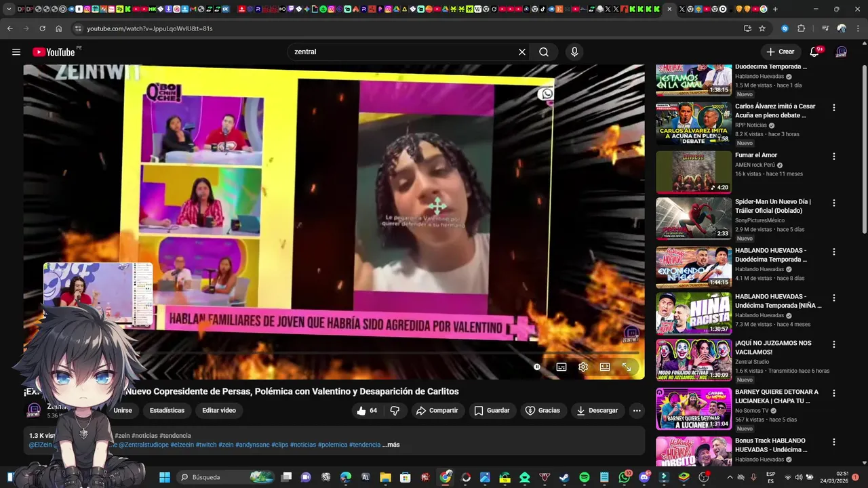Open the YouTube hamburger guide menu
The width and height of the screenshot is (868, 488).
pos(16,52)
